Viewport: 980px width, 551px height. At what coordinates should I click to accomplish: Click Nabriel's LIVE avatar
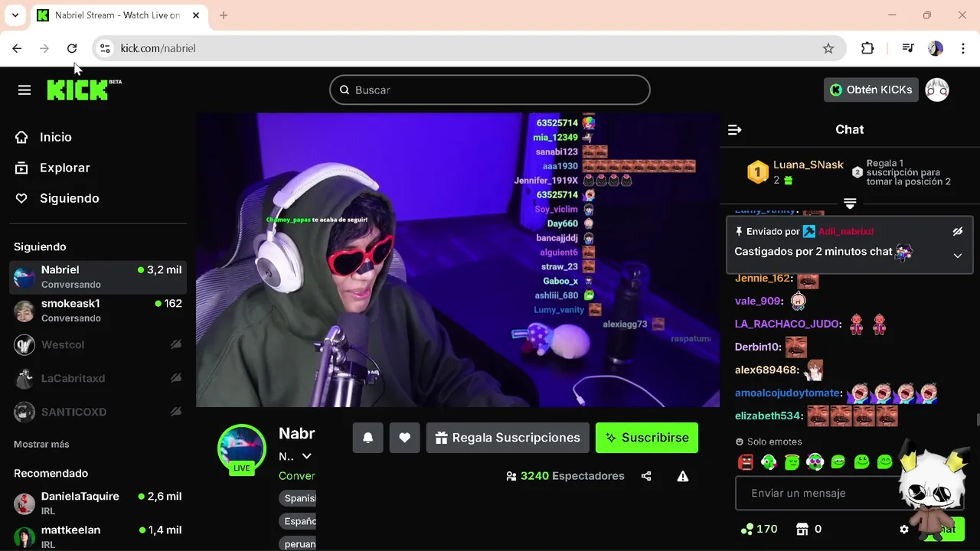point(242,449)
